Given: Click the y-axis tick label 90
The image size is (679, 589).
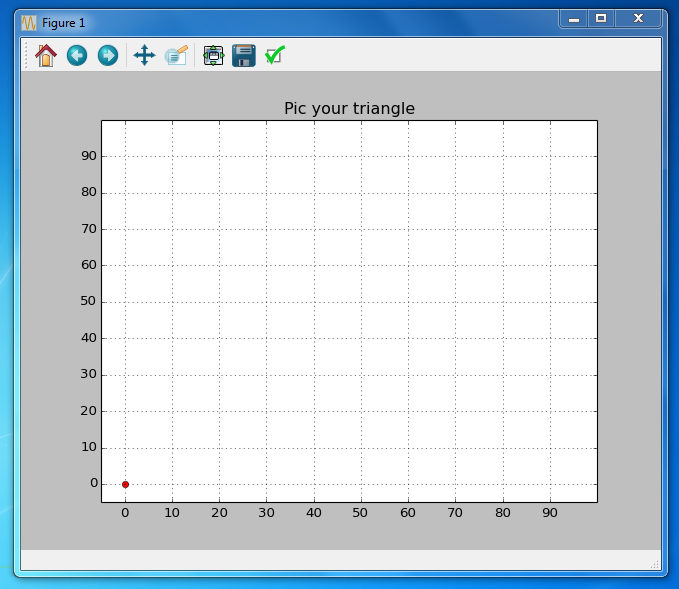Looking at the screenshot, I should click(x=89, y=156).
